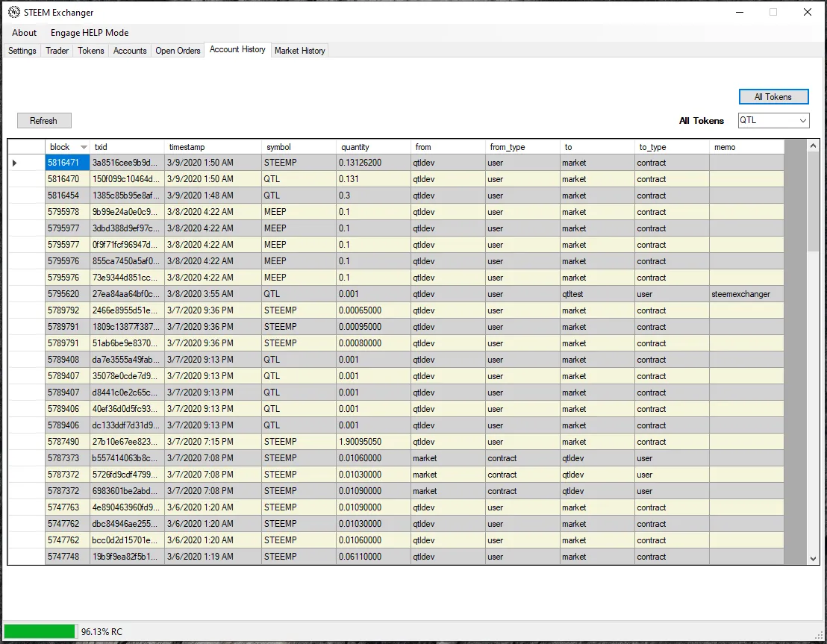Go to the Accounts tab
The image size is (827, 644).
tap(130, 51)
